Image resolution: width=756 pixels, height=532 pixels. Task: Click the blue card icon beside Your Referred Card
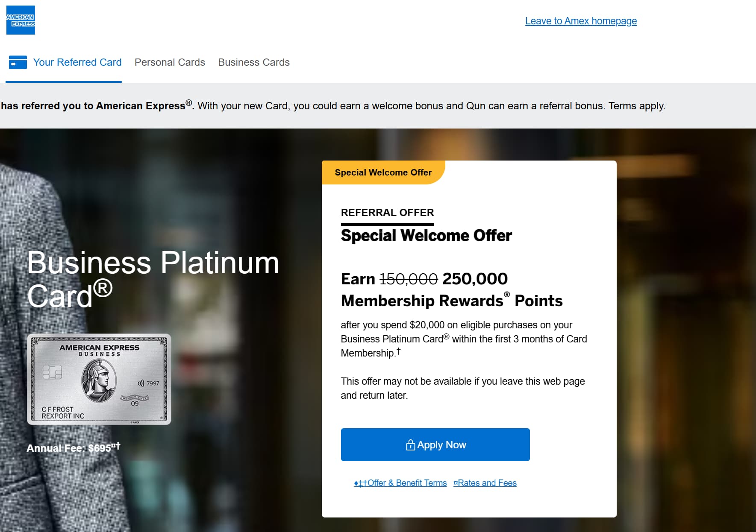[x=18, y=62]
